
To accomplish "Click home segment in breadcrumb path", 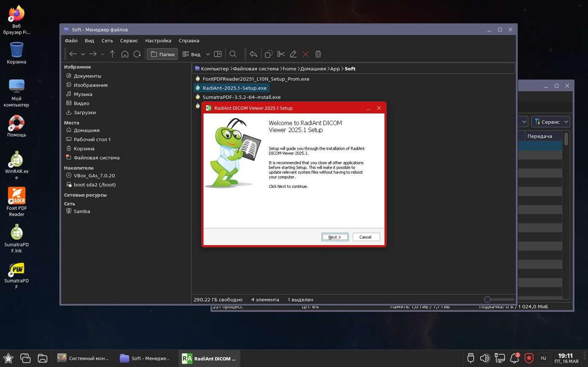I will (x=290, y=69).
